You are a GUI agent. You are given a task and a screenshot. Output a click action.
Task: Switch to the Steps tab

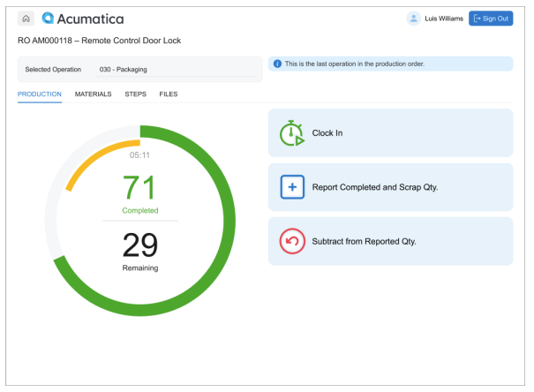tap(135, 94)
